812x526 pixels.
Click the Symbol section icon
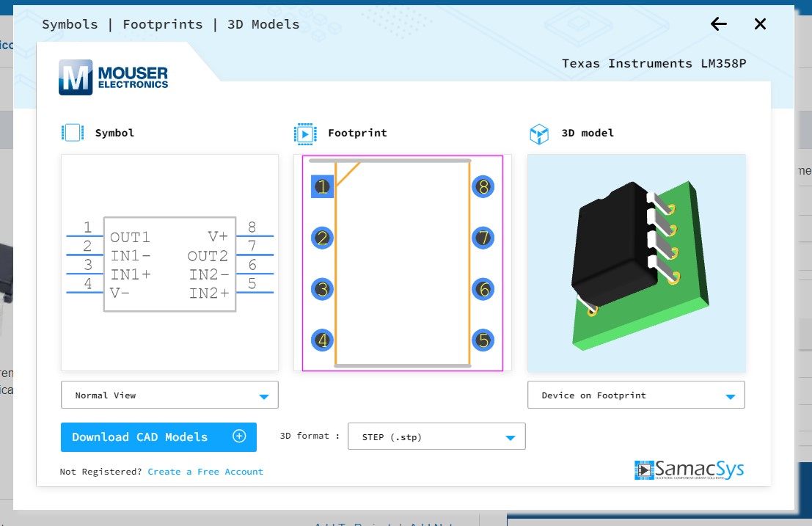73,133
